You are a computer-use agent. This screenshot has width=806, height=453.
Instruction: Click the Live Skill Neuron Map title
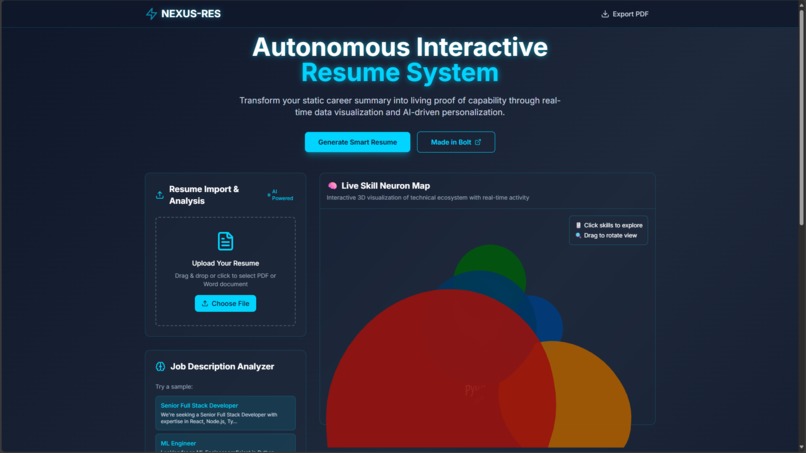386,186
